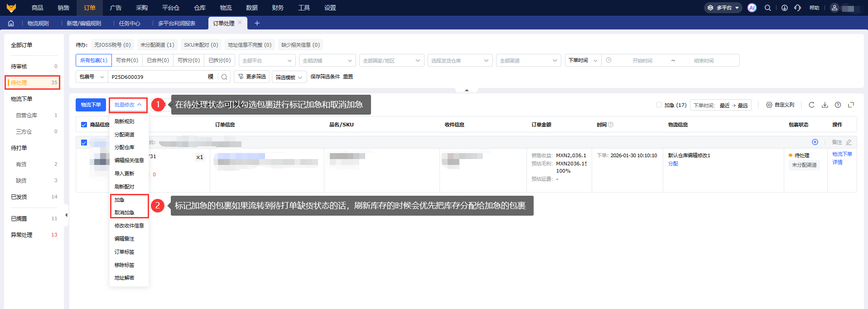Toggle the 加急 (17) checkbox
868x309 pixels.
659,105
